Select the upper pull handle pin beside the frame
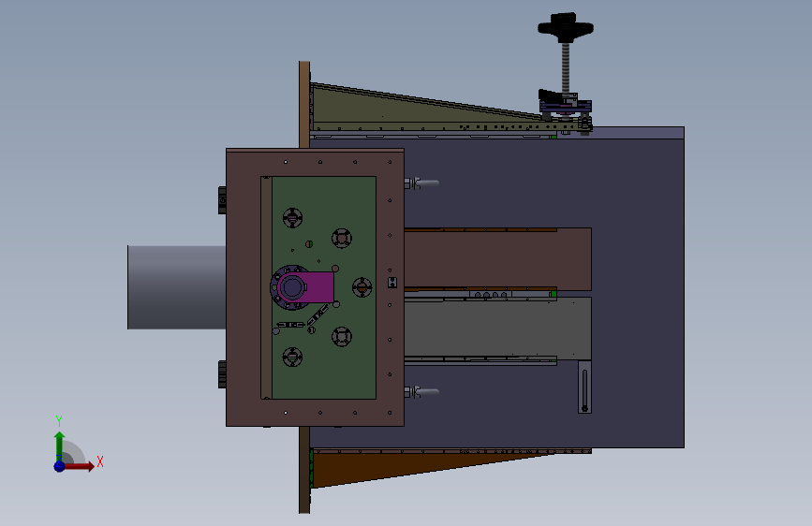This screenshot has height=526, width=812. coord(421,183)
